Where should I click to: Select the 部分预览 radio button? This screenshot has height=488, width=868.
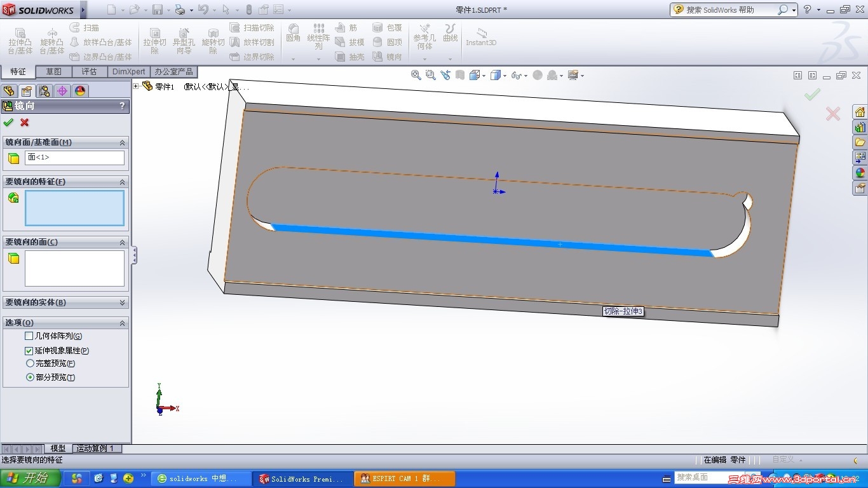click(x=30, y=377)
